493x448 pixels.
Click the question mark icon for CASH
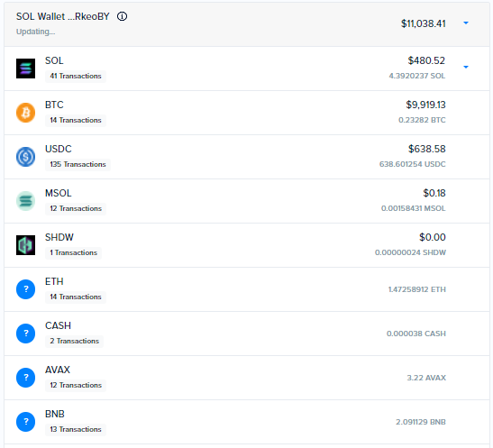pos(26,334)
